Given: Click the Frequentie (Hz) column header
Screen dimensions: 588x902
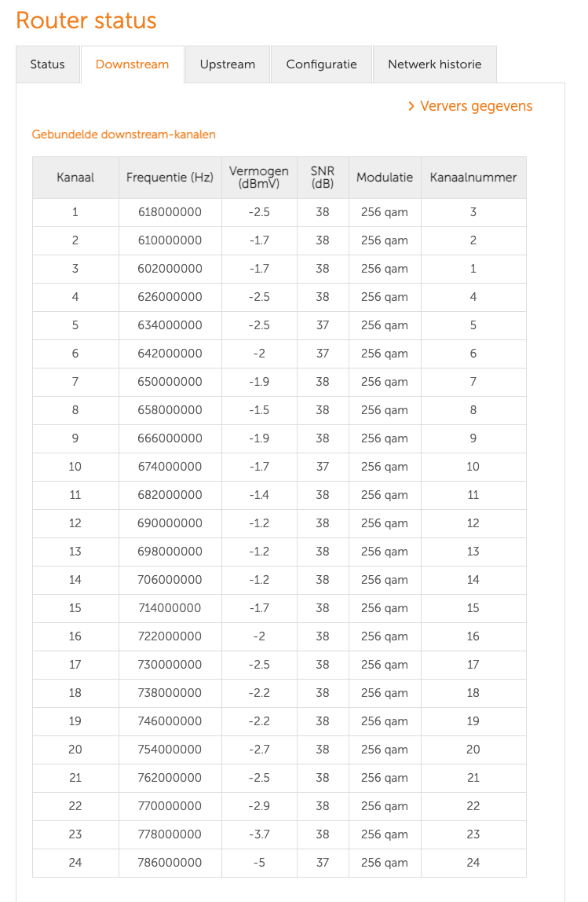Looking at the screenshot, I should click(170, 178).
